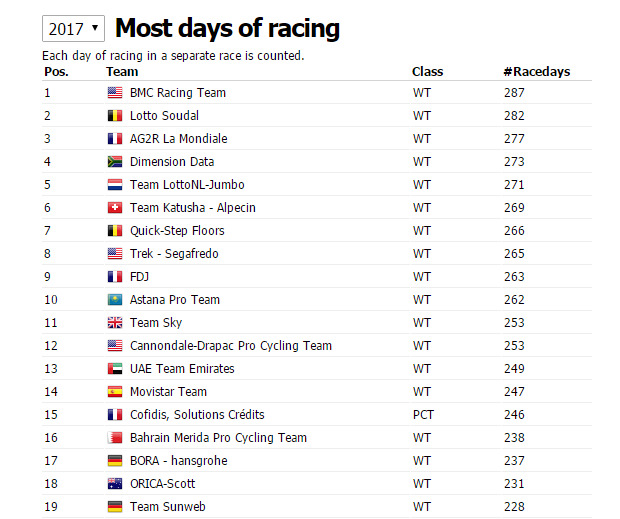Select the #Racedays column header

(537, 72)
